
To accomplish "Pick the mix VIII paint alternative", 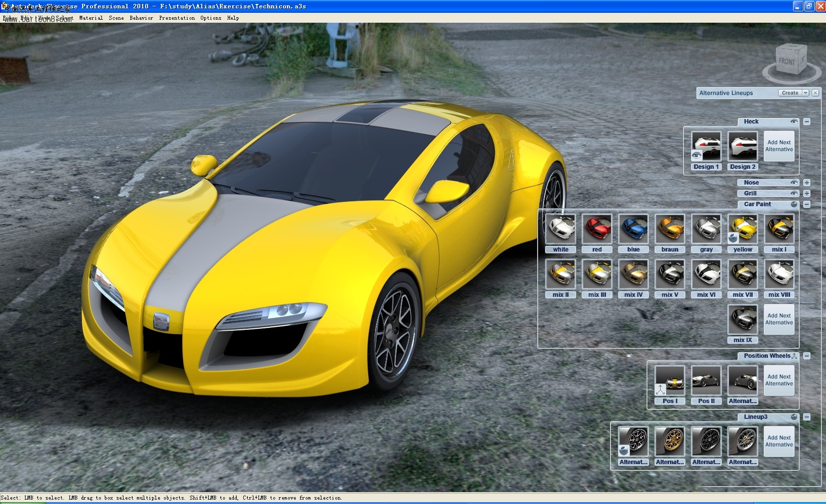I will point(779,274).
